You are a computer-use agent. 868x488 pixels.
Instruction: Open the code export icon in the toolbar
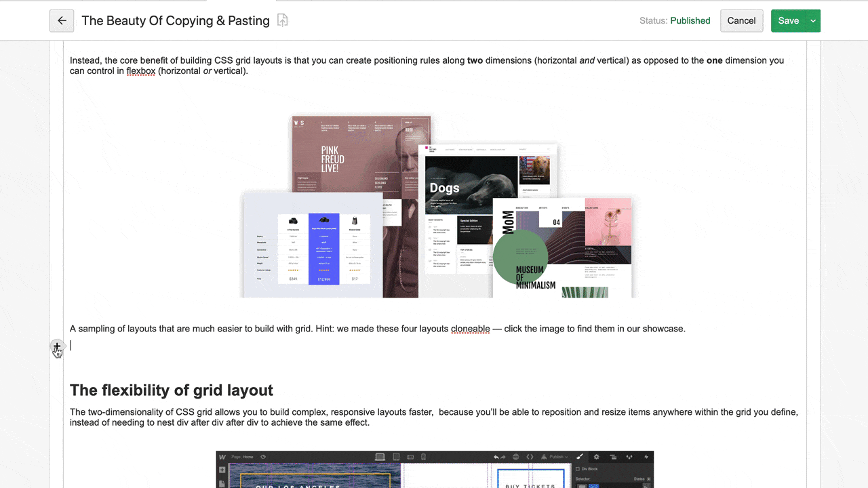coord(530,456)
